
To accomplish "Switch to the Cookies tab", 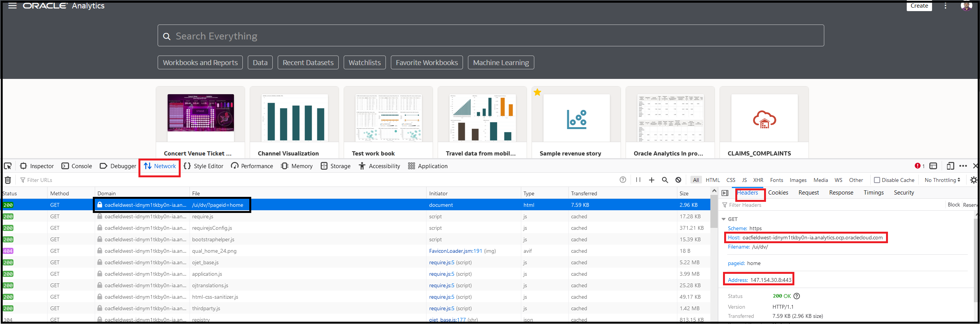I will tap(778, 193).
